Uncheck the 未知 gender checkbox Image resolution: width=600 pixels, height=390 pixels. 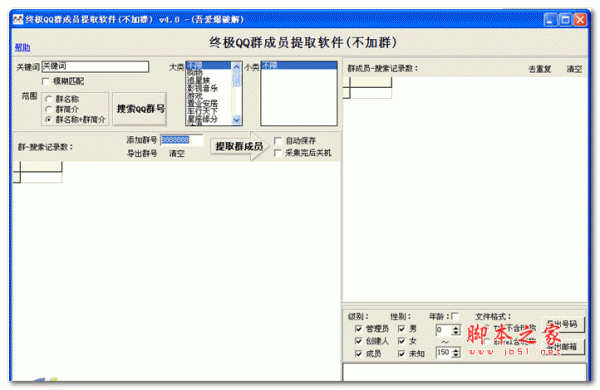pyautogui.click(x=401, y=354)
